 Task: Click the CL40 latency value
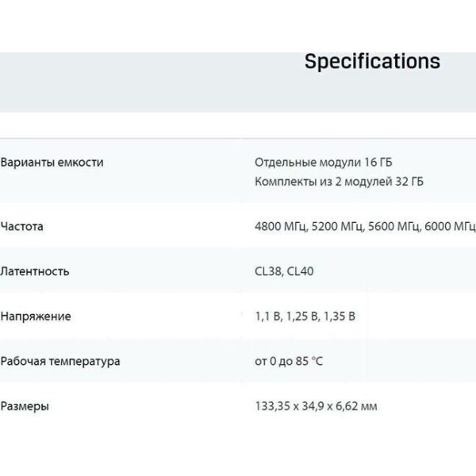click(x=301, y=271)
